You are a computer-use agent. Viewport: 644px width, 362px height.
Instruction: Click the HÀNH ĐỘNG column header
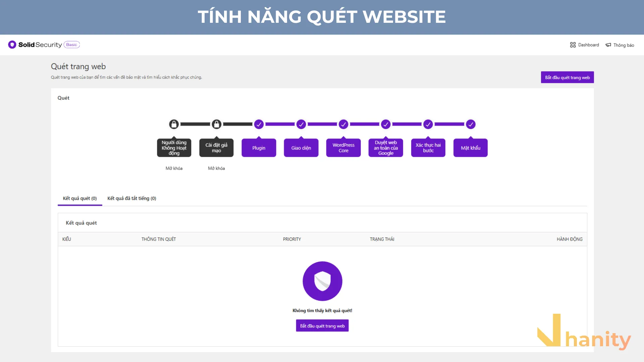(570, 239)
